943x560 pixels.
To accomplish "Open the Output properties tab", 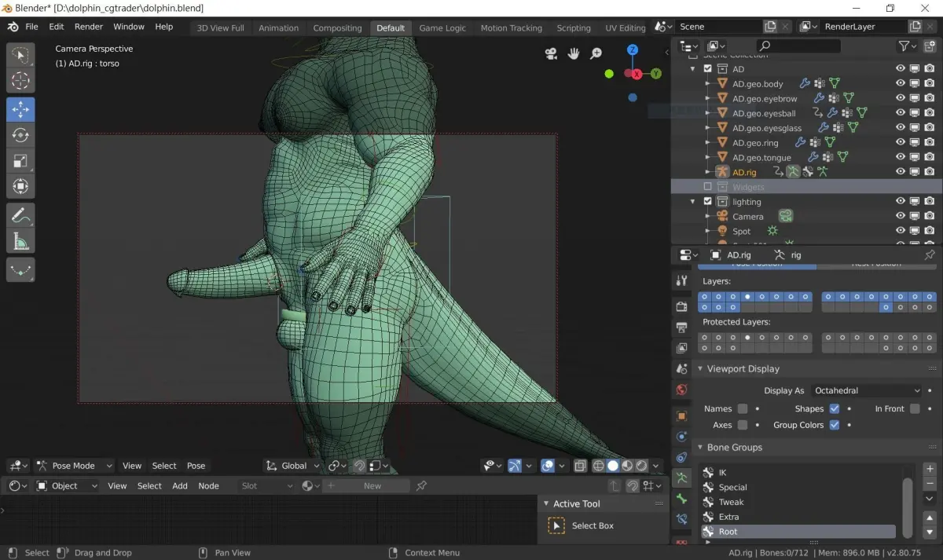I will pos(681,327).
